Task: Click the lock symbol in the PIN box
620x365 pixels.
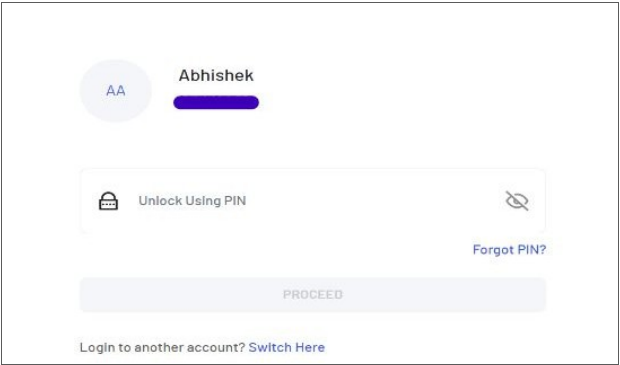Action: coord(108,201)
